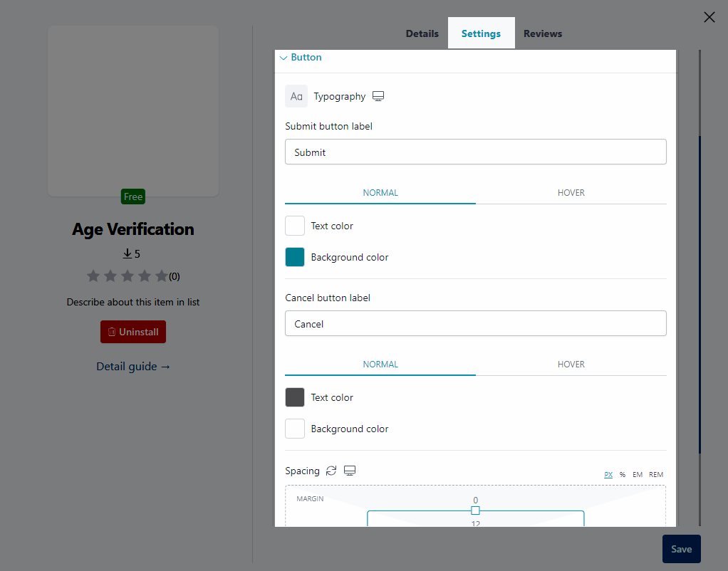Image resolution: width=728 pixels, height=571 pixels.
Task: Click the Uninstall button
Action: pyautogui.click(x=133, y=332)
